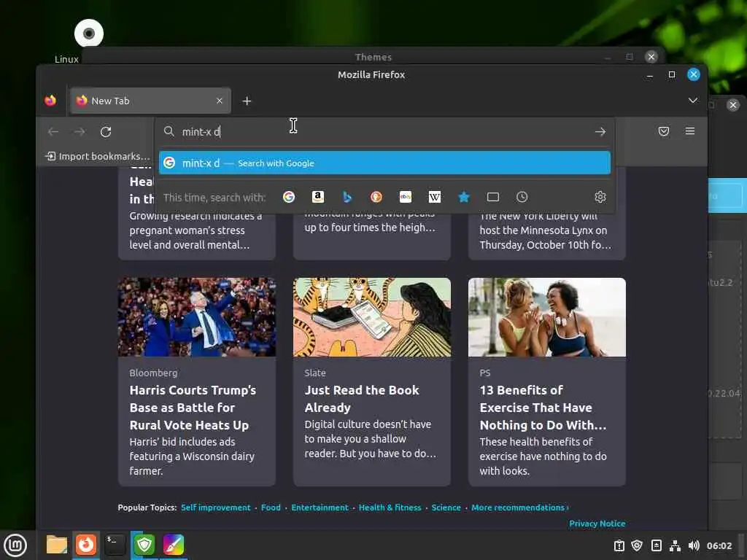Search this time with Google icon
This screenshot has height=560, width=747.
[289, 197]
